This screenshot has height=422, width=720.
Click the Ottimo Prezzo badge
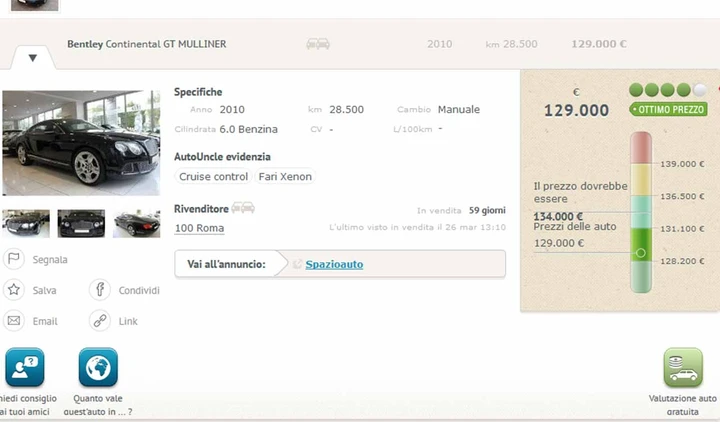coord(668,109)
